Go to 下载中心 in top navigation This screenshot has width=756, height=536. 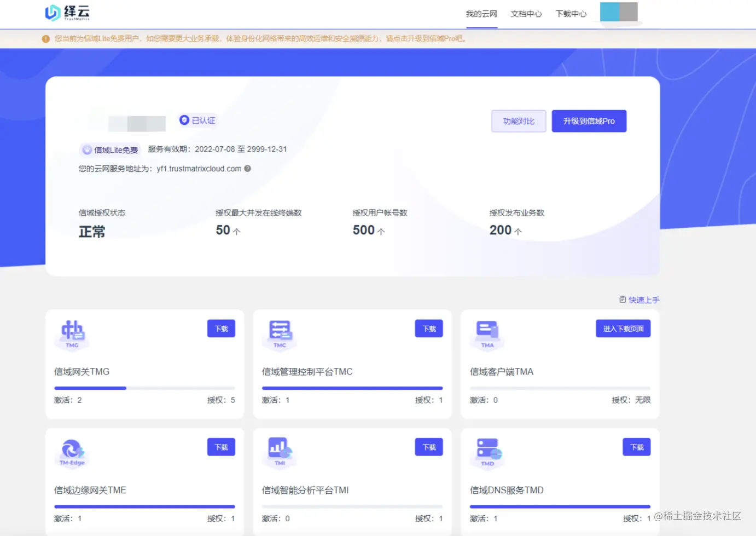pos(571,14)
